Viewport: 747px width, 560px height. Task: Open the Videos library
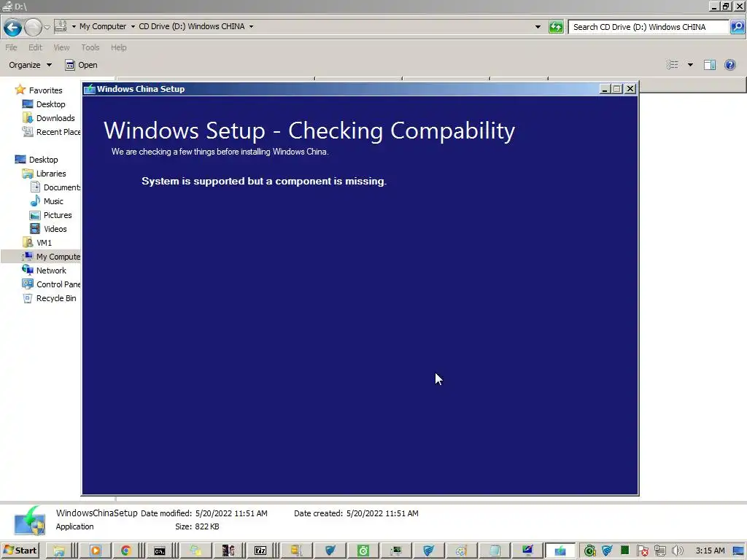pos(55,228)
